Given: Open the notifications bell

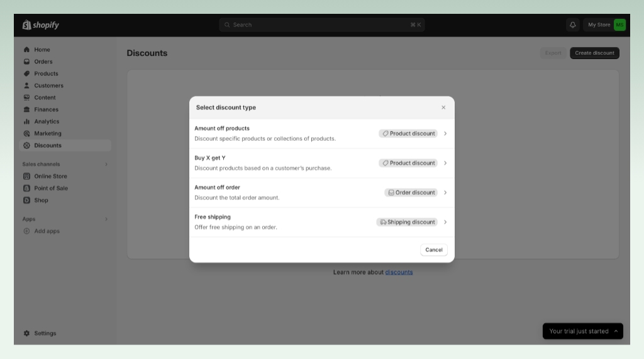Looking at the screenshot, I should coord(572,25).
